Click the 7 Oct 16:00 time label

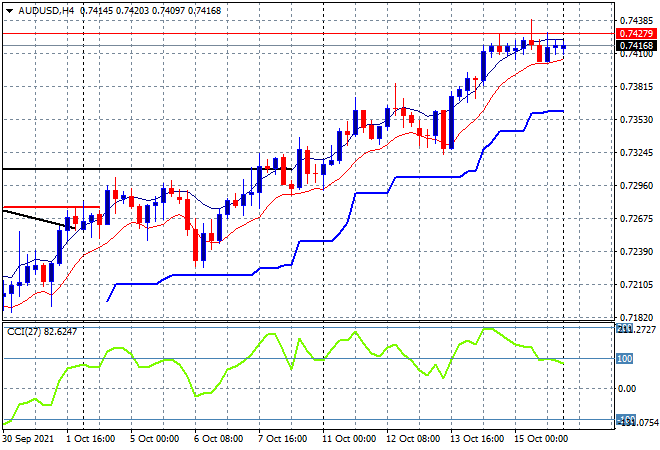point(286,439)
